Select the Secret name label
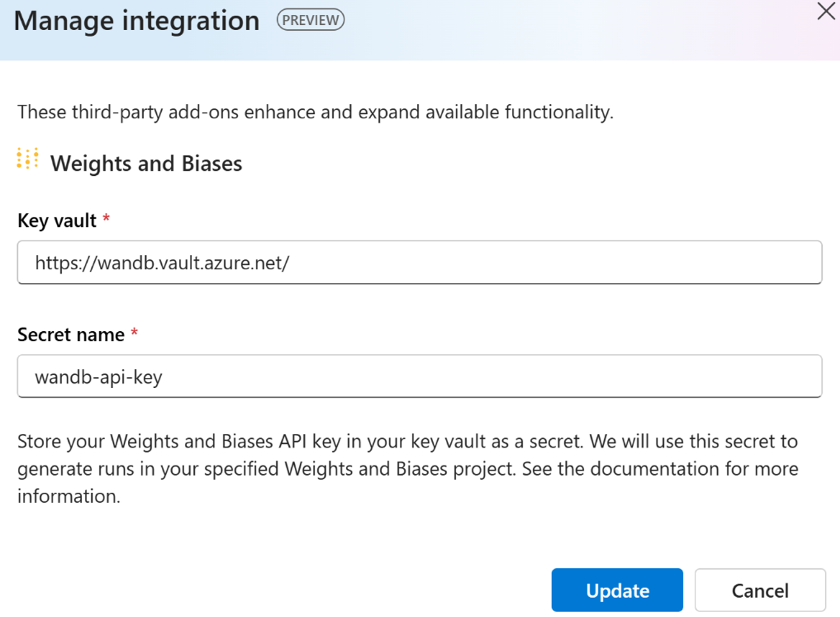The image size is (840, 617). 71,334
